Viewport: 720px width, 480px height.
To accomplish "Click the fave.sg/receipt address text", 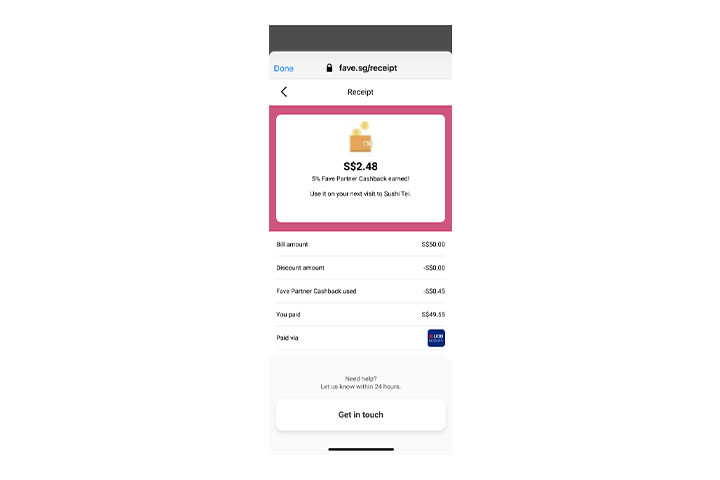I will (x=368, y=68).
